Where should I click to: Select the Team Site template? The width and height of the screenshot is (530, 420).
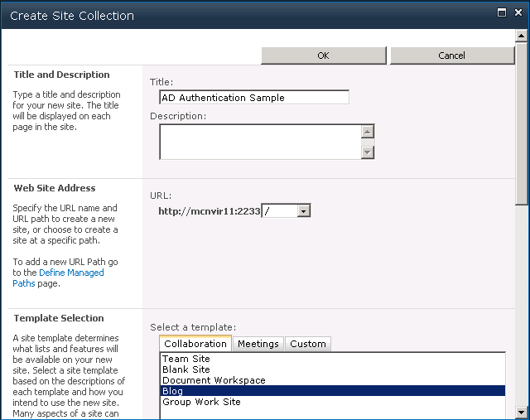coord(186,359)
